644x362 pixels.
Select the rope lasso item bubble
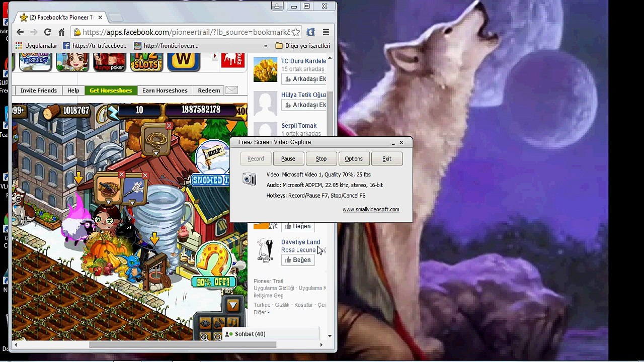pos(155,140)
